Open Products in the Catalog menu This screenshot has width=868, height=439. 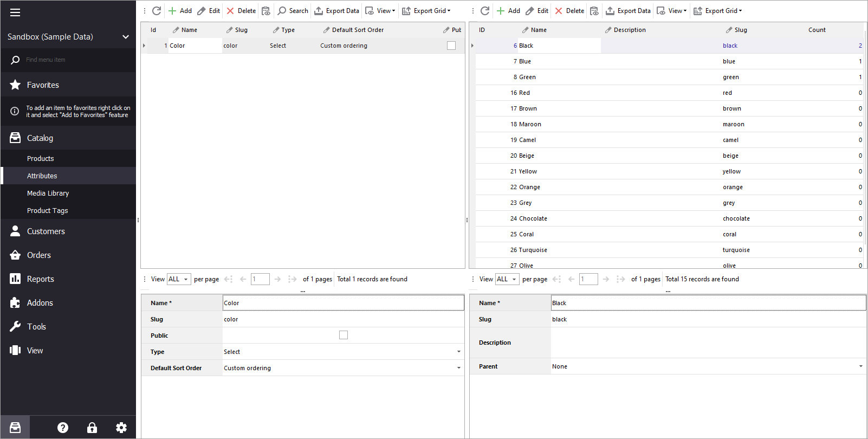tap(41, 159)
